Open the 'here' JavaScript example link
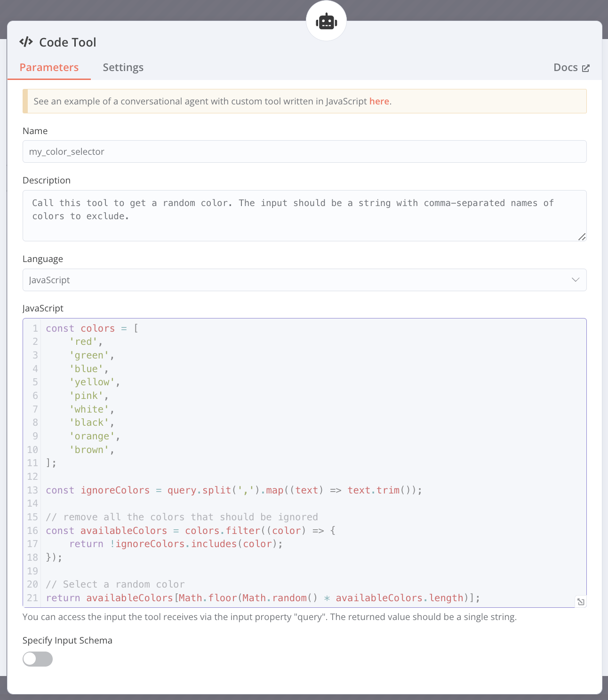This screenshot has height=700, width=608. (x=379, y=101)
